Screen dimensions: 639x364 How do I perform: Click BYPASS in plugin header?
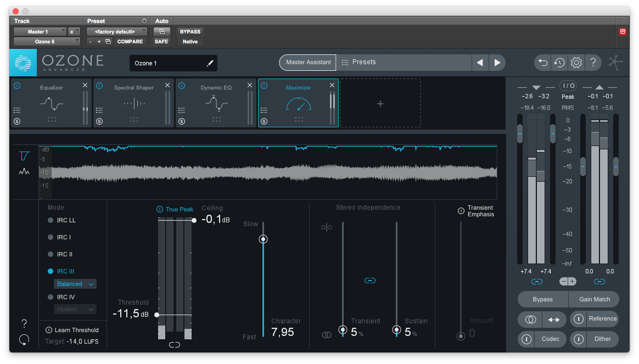190,31
